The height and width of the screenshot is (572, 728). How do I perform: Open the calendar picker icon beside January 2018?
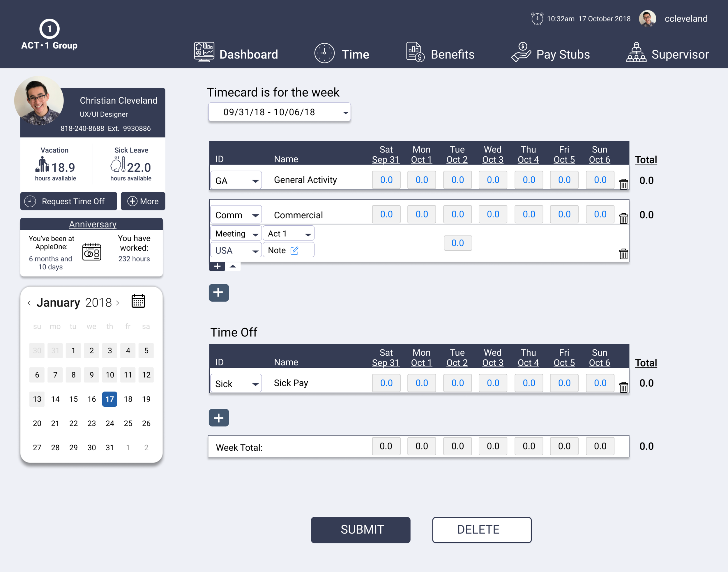tap(138, 301)
